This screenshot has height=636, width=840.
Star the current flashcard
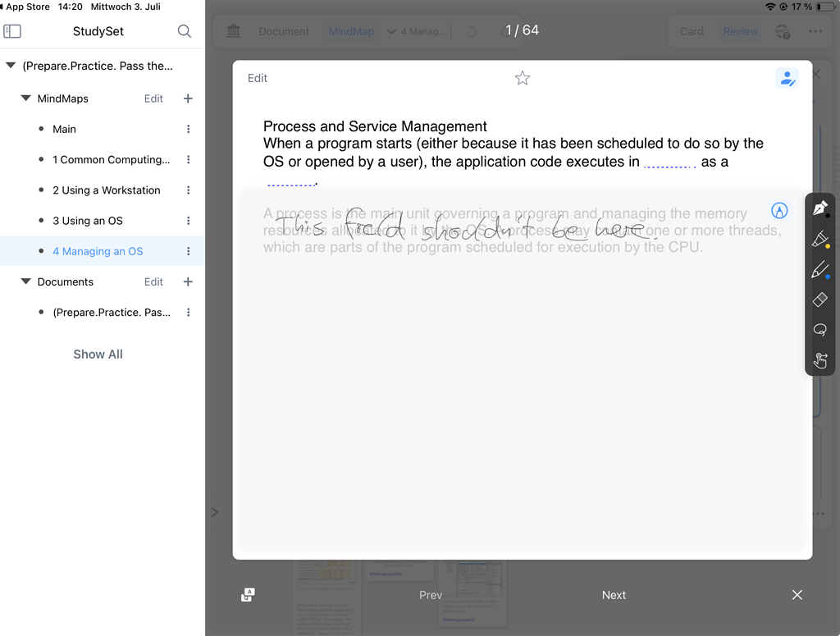click(x=523, y=78)
